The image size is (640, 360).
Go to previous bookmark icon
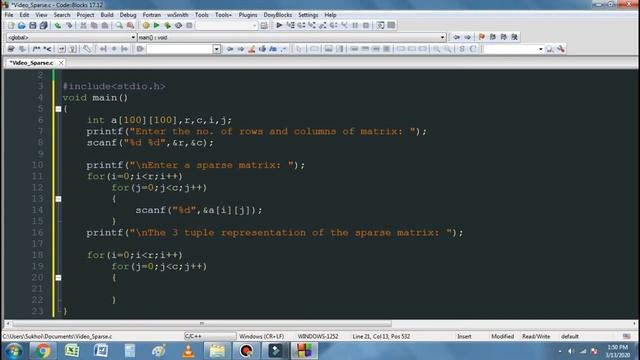pos(493,37)
